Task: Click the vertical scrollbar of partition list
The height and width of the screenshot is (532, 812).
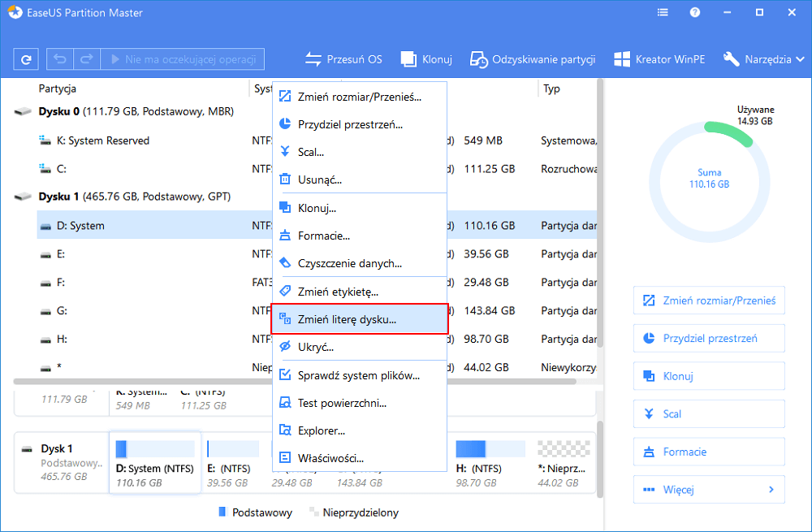Action: coord(600,214)
